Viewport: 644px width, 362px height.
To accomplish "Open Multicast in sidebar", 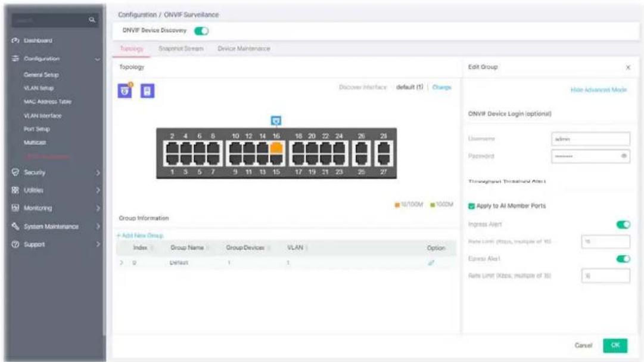I will click(35, 143).
